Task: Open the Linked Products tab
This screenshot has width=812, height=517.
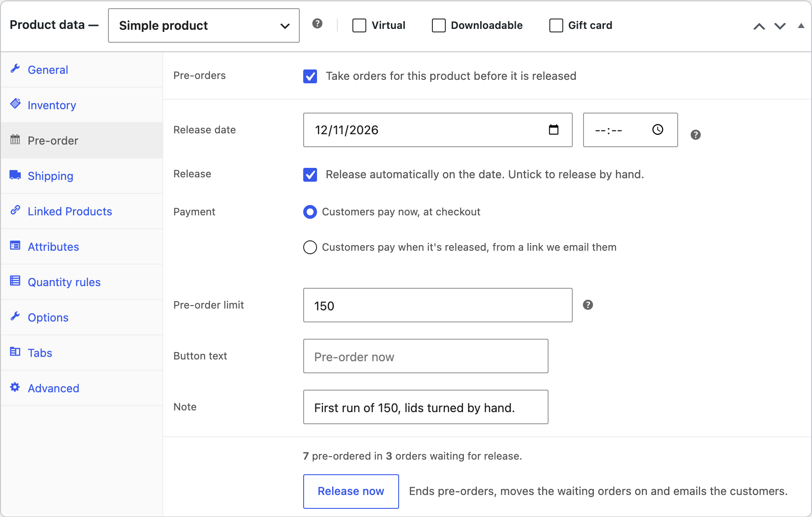Action: [82, 211]
